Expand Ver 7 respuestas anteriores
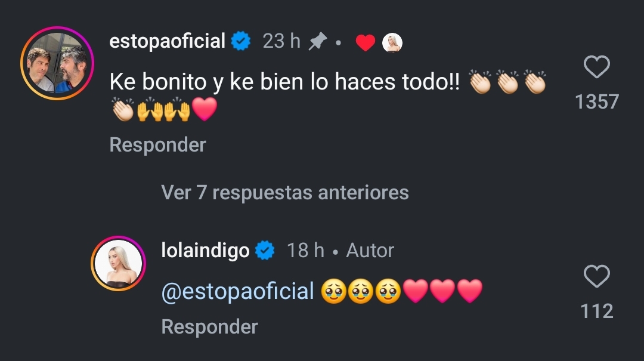644x361 pixels. pos(284,192)
